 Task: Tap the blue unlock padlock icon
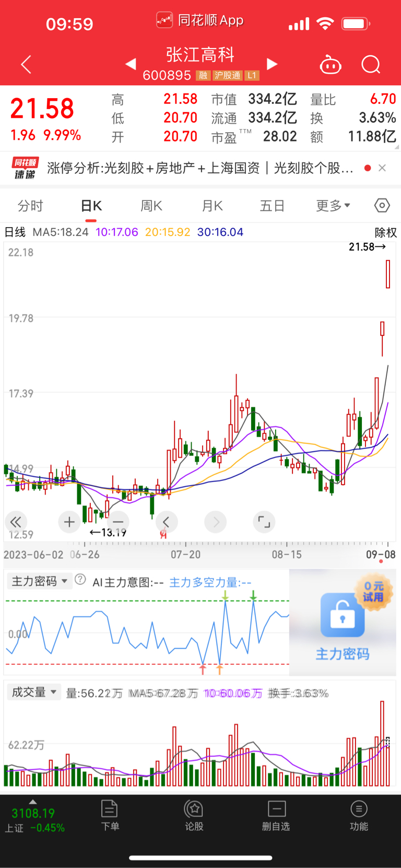tap(342, 615)
